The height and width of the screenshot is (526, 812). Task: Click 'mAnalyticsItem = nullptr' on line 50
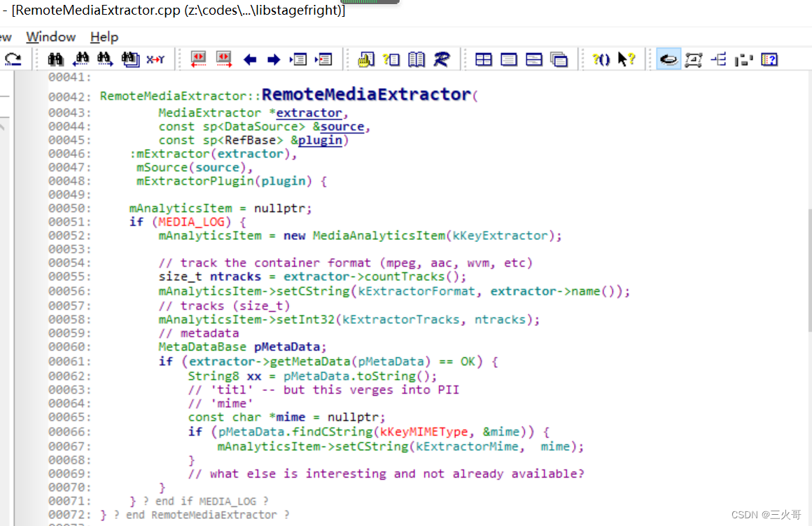(220, 208)
